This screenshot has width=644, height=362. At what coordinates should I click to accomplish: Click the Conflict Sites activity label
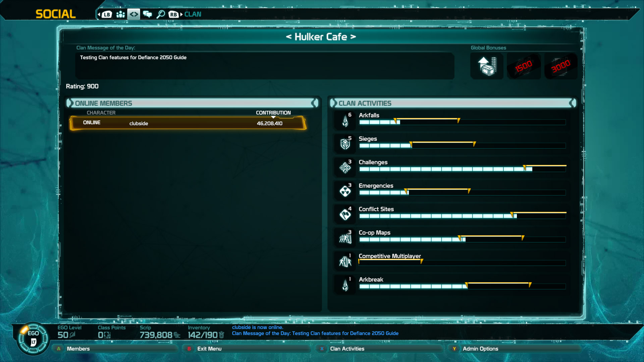(x=376, y=209)
